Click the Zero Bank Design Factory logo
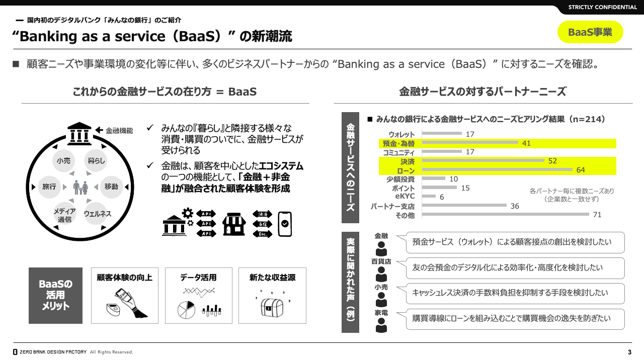 (49, 352)
